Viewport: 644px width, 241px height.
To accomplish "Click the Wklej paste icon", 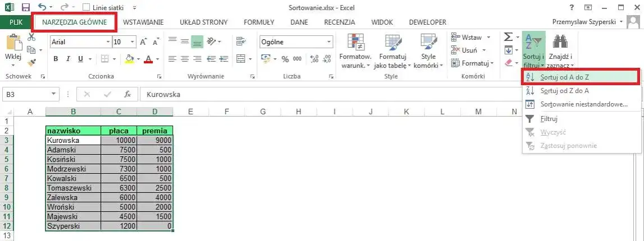I will 13,44.
